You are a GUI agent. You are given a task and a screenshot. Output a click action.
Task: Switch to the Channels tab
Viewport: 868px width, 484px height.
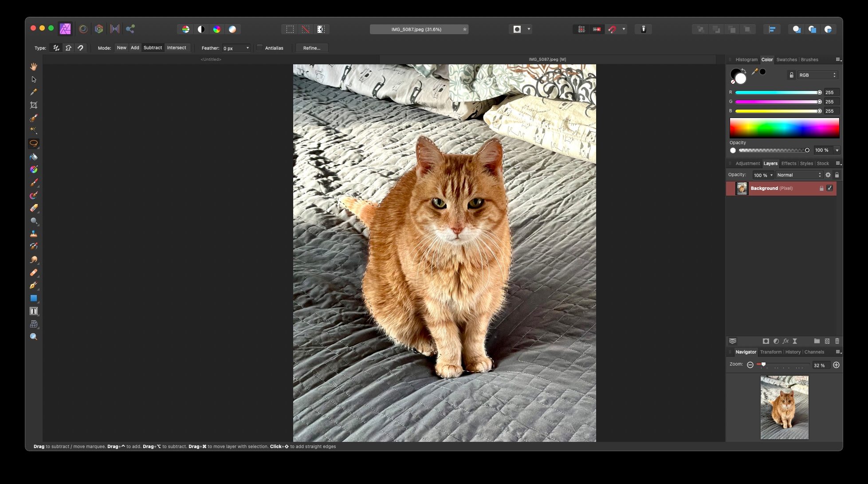(814, 352)
